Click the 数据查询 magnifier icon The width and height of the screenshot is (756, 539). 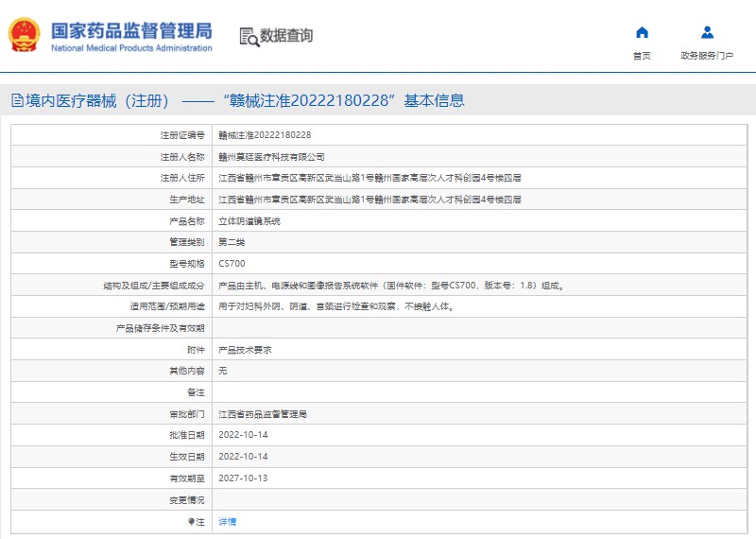pos(249,37)
